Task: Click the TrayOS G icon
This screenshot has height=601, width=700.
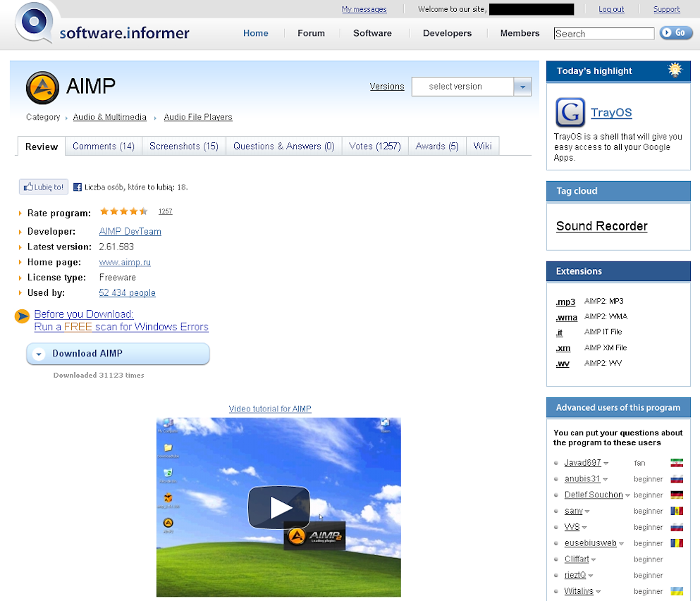Action: coord(570,112)
